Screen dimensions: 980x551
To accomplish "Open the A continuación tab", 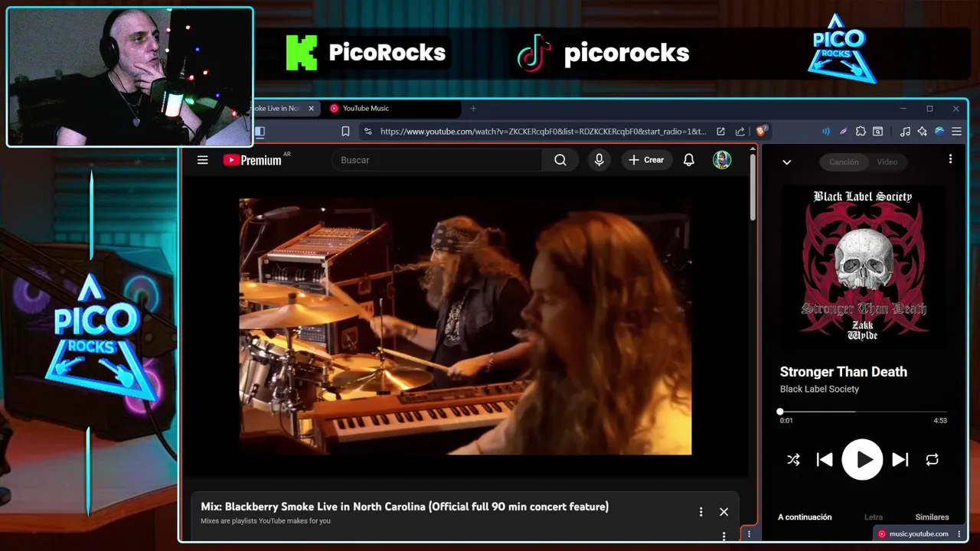I will click(805, 517).
